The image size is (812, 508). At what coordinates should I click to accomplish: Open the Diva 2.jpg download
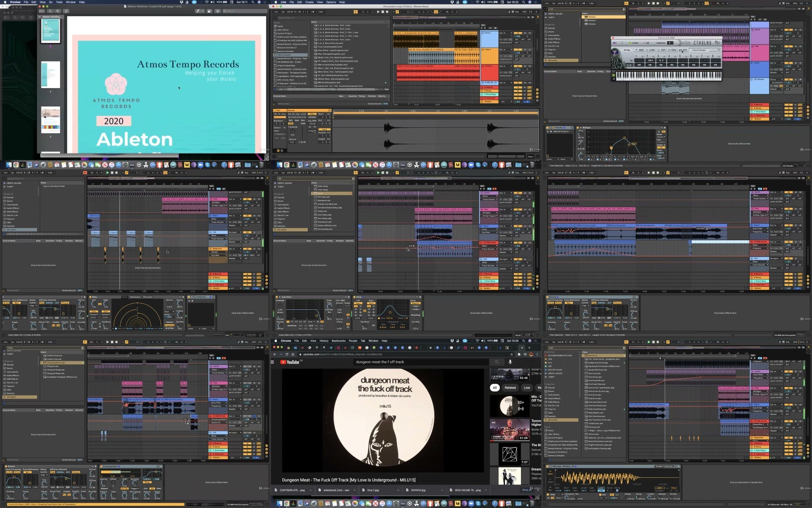(374, 490)
